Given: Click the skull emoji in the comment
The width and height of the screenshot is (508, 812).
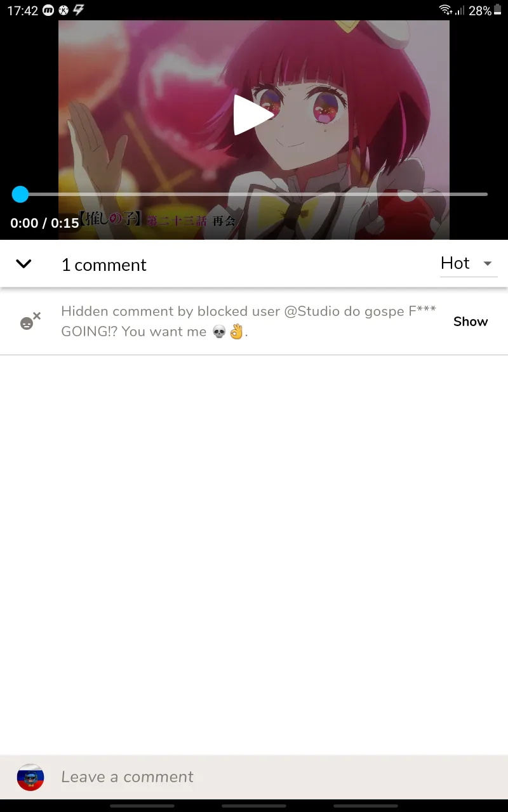Looking at the screenshot, I should point(219,332).
